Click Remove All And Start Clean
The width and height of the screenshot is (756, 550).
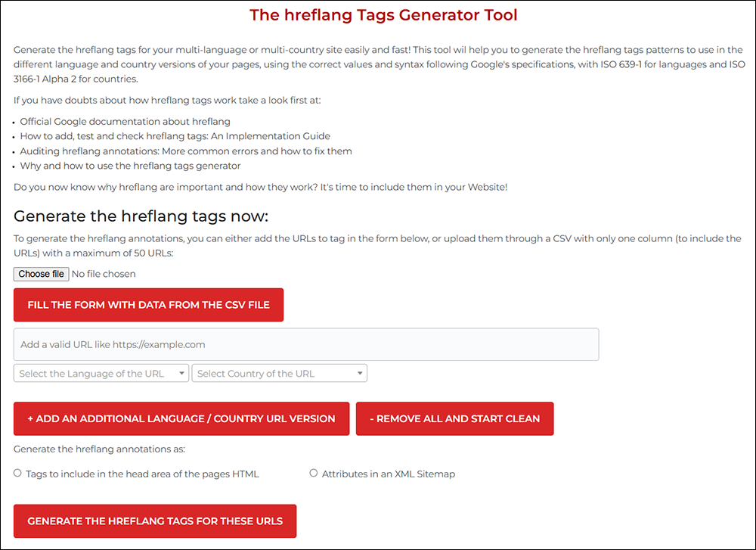click(x=454, y=418)
